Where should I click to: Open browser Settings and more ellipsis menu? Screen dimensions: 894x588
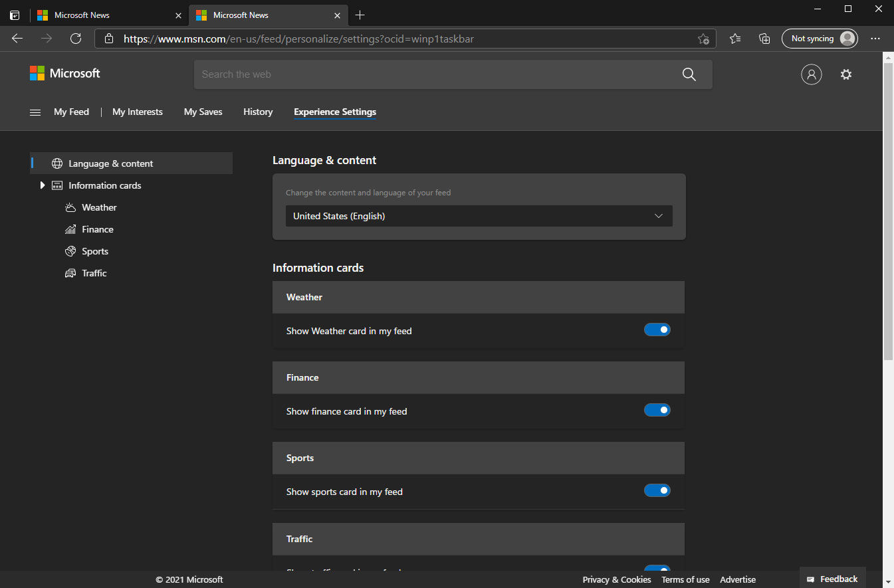click(x=875, y=39)
